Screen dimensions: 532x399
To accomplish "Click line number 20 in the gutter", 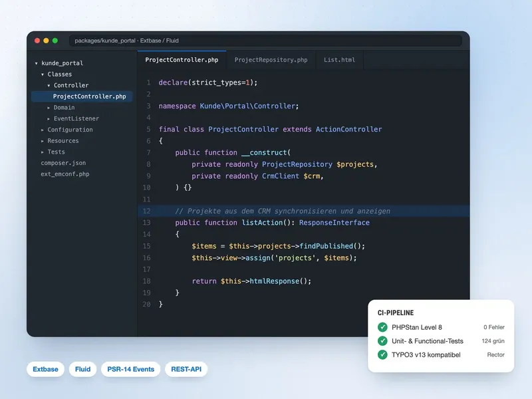I will click(x=146, y=305).
